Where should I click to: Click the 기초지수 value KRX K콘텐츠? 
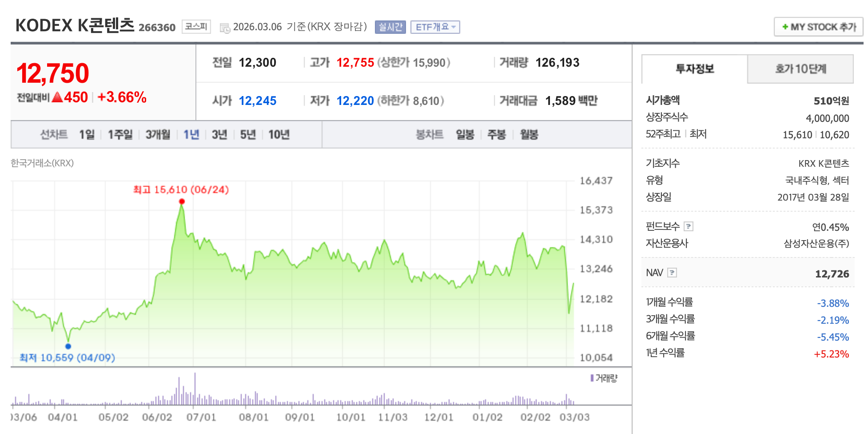pyautogui.click(x=824, y=164)
